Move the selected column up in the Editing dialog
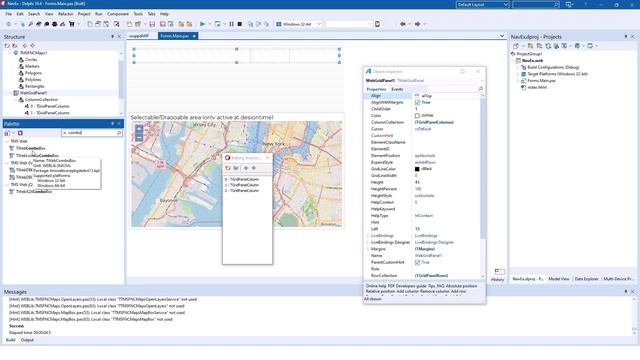640x360 pixels. click(x=246, y=168)
